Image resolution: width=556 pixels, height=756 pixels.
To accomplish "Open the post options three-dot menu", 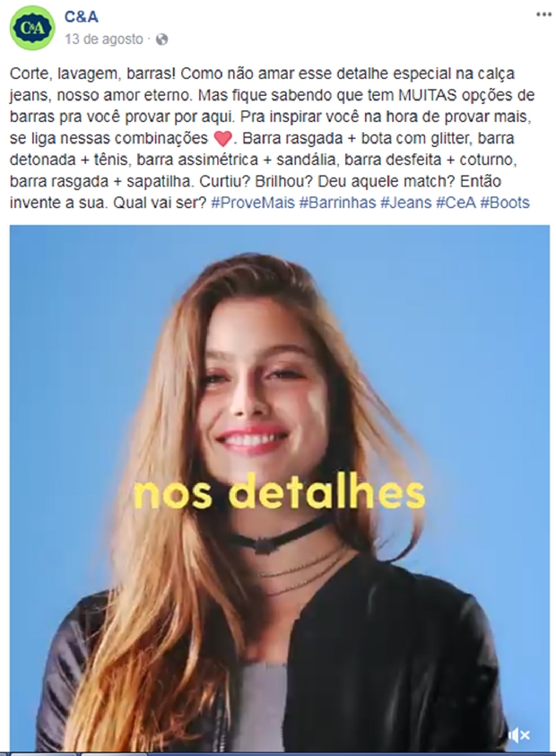I will tap(543, 14).
